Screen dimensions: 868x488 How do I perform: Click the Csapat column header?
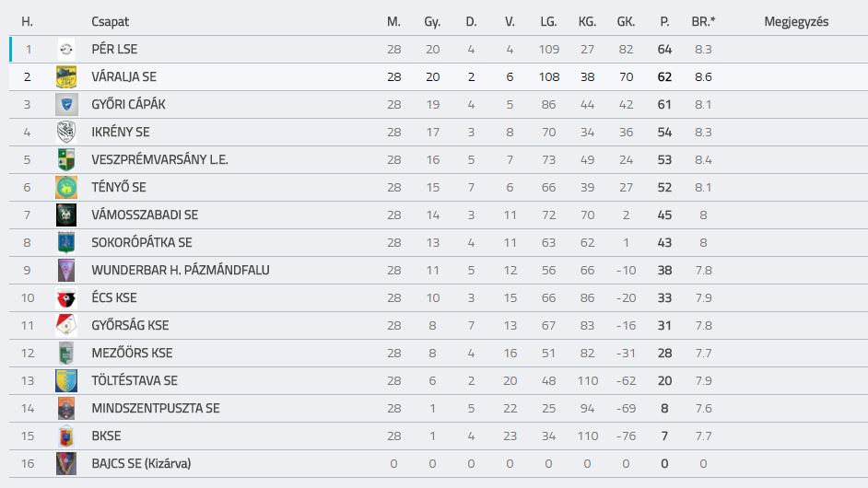coord(111,21)
